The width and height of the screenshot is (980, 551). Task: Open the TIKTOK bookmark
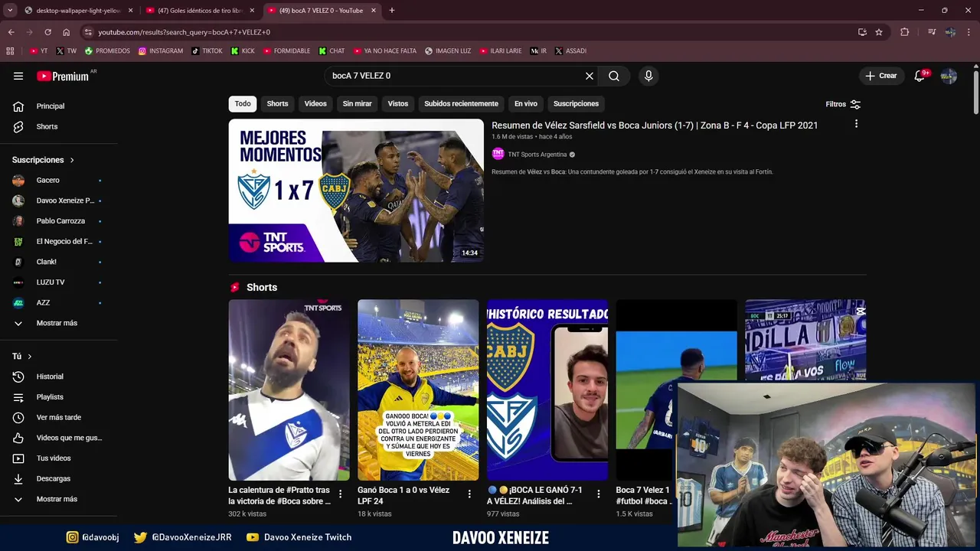tap(207, 51)
